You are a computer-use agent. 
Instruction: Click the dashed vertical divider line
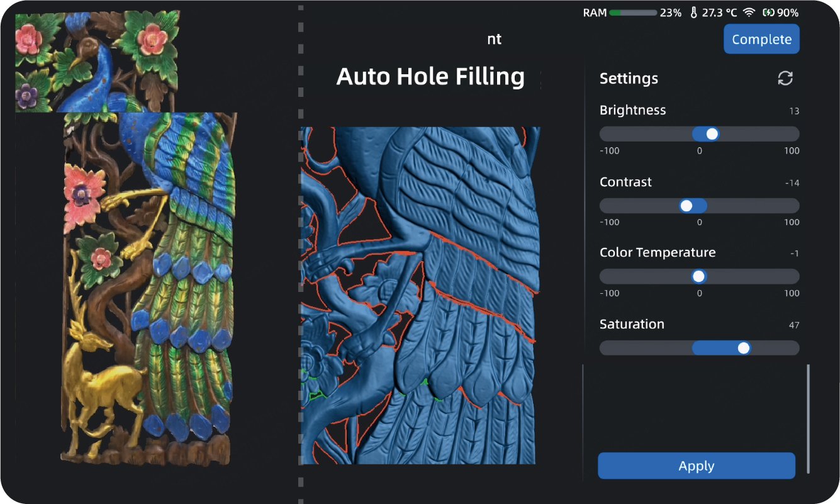[300, 252]
